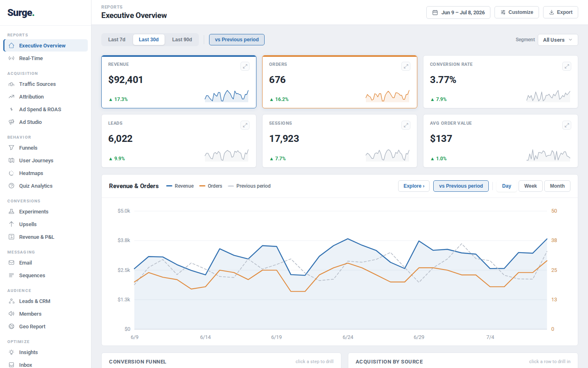Screen dimensions: 588x368
Task: Click the Sequences list icon
Action: 11,276
